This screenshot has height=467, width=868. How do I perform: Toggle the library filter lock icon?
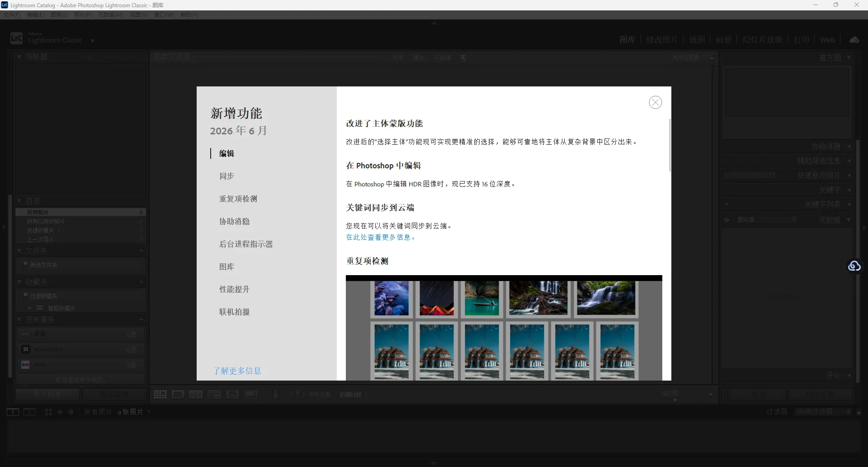click(x=712, y=57)
